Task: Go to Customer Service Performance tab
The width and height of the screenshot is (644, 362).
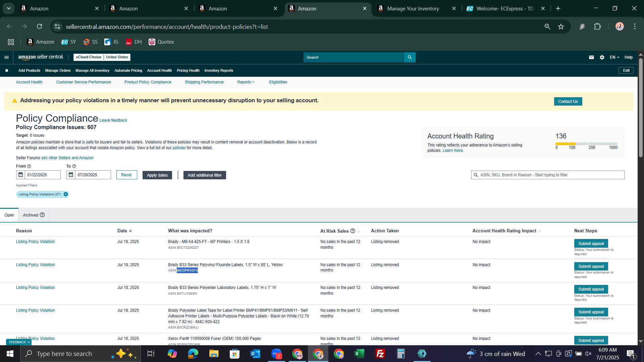Action: [x=84, y=82]
